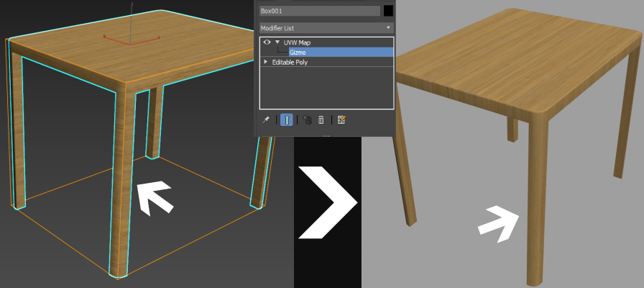Click the Box001 object name field

click(x=319, y=11)
